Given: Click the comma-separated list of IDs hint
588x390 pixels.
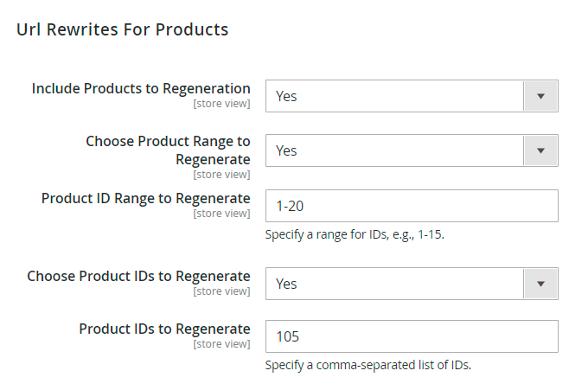Looking at the screenshot, I should [x=368, y=365].
